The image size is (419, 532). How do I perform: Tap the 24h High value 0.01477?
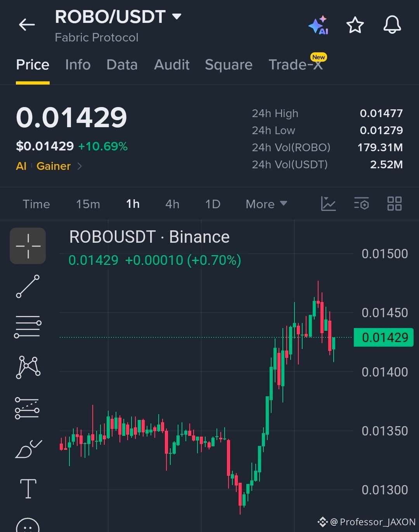tap(381, 113)
